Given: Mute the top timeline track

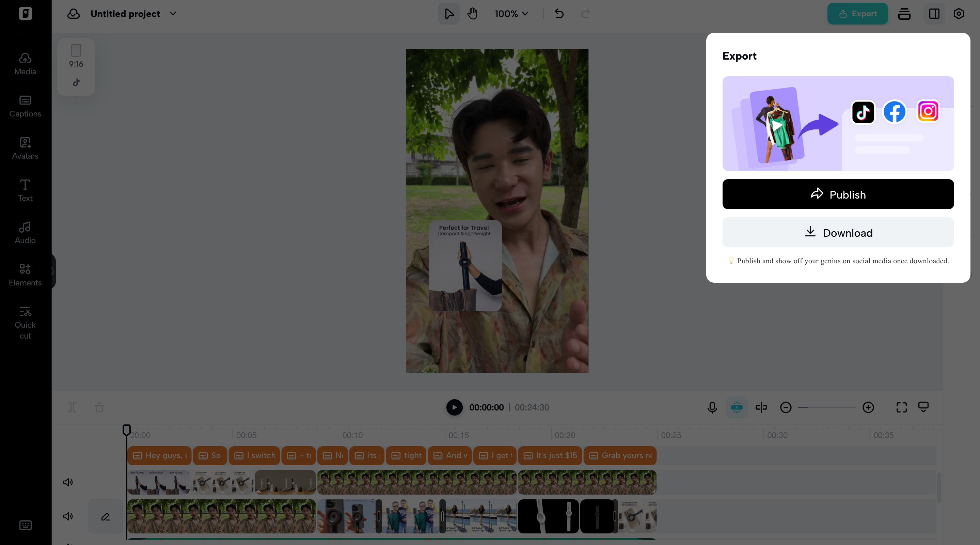Looking at the screenshot, I should 68,482.
